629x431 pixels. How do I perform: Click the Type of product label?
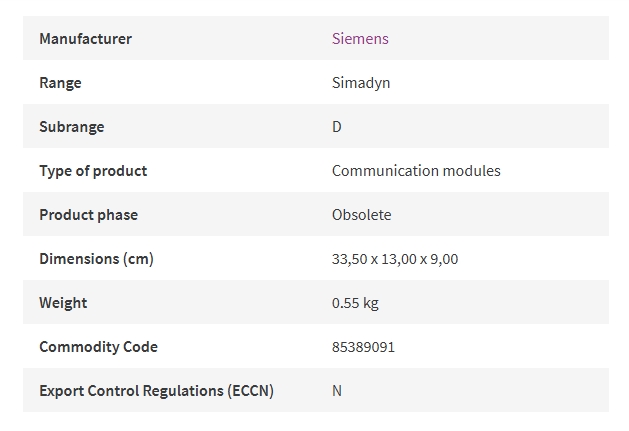point(93,171)
